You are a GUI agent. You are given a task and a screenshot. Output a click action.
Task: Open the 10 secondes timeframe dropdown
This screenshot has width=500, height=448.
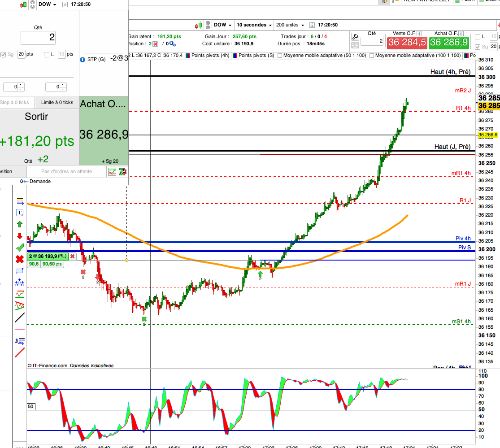[x=254, y=25]
